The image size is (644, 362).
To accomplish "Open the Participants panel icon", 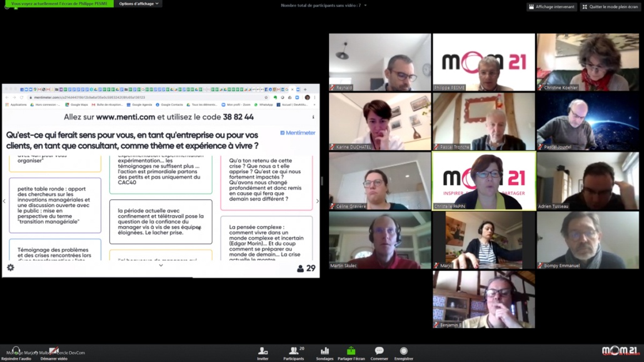I will click(293, 351).
